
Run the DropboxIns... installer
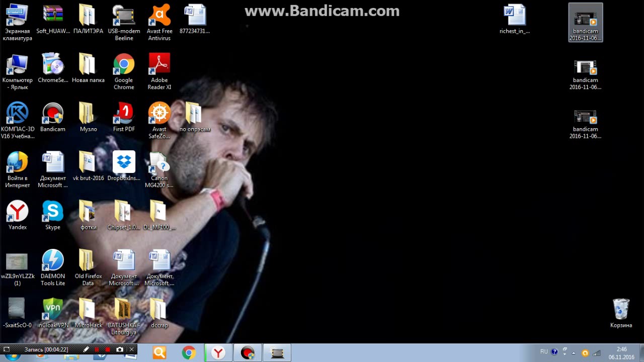124,167
